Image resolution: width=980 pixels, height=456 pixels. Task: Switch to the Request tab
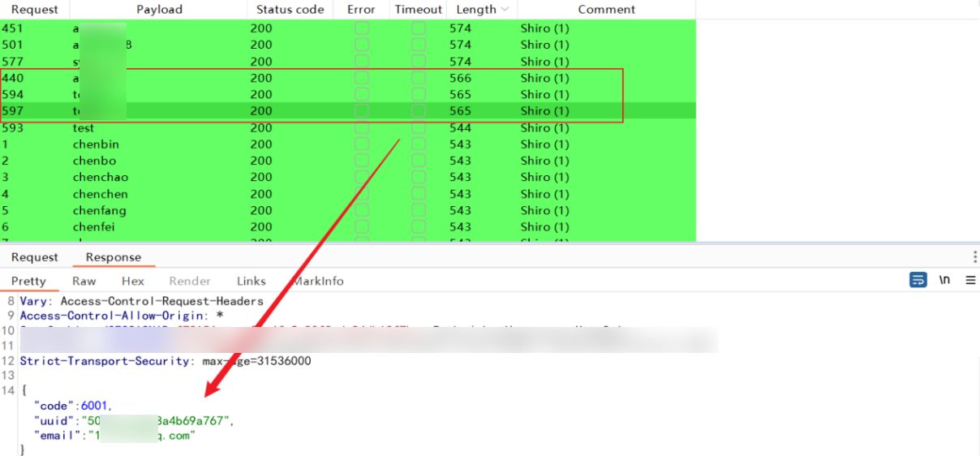(34, 257)
